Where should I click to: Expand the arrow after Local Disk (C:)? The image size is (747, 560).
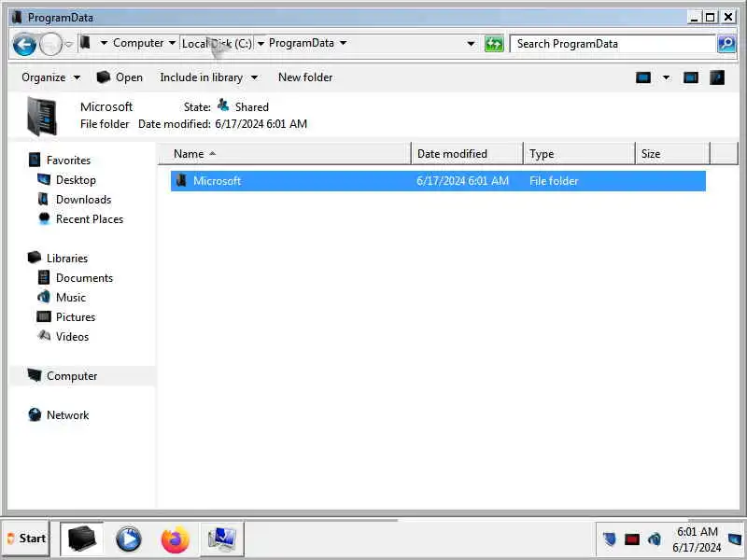[x=261, y=43]
